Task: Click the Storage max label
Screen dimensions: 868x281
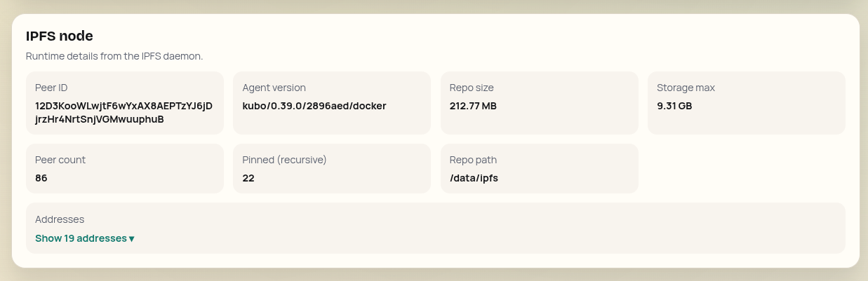Action: click(686, 88)
